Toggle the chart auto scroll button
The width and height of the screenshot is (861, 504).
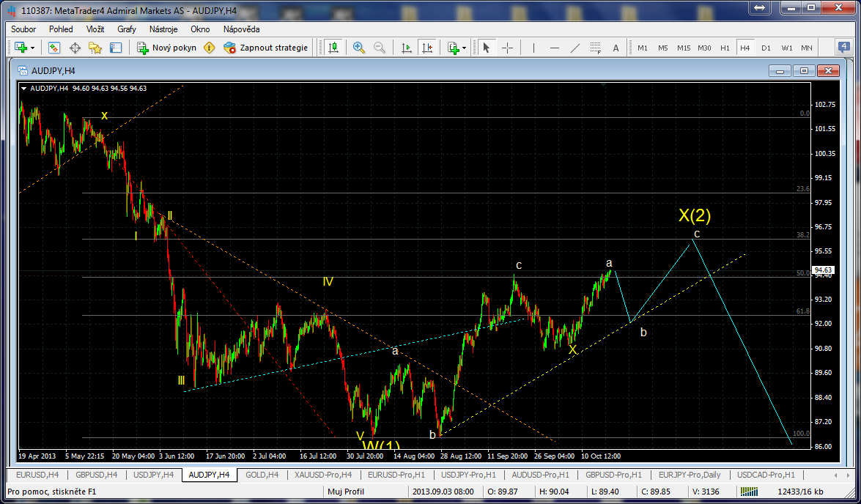pos(407,48)
